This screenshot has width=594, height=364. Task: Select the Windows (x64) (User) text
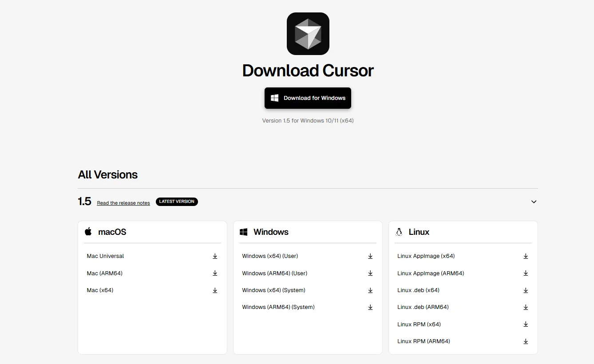point(270,256)
